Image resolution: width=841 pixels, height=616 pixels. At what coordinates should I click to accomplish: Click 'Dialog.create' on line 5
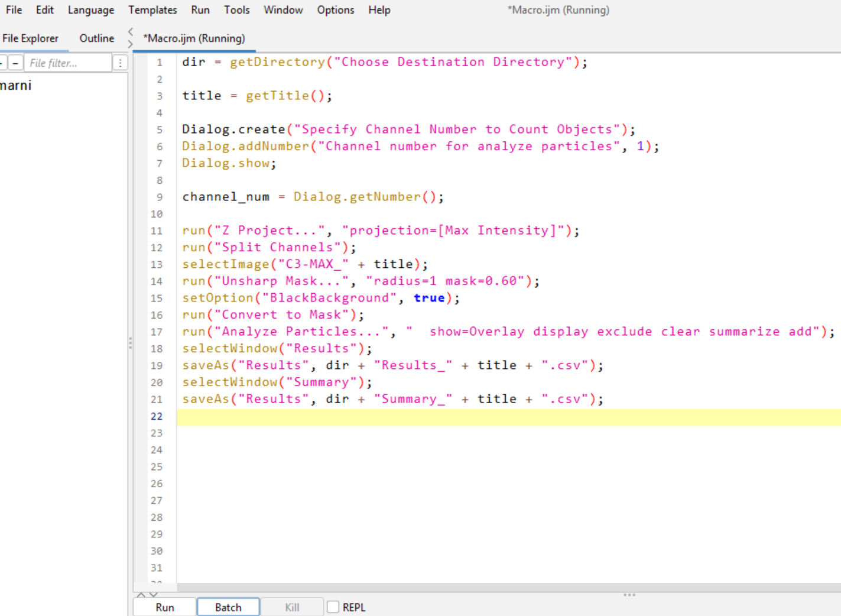(233, 129)
